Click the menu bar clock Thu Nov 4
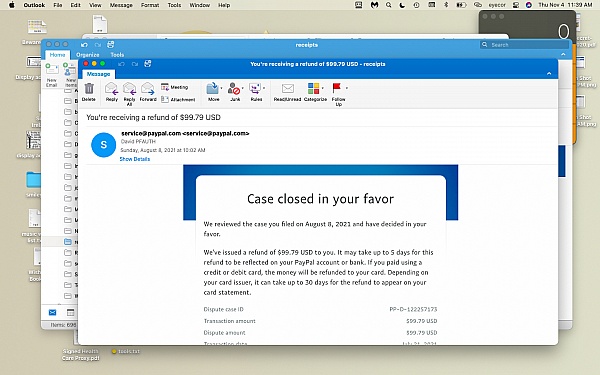The height and width of the screenshot is (375, 600). tap(565, 5)
